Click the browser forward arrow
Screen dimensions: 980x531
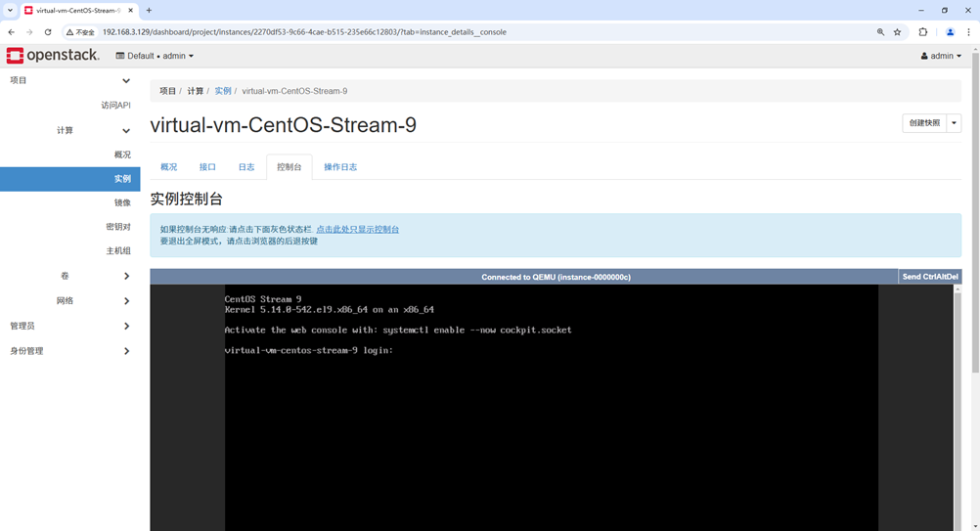[29, 32]
